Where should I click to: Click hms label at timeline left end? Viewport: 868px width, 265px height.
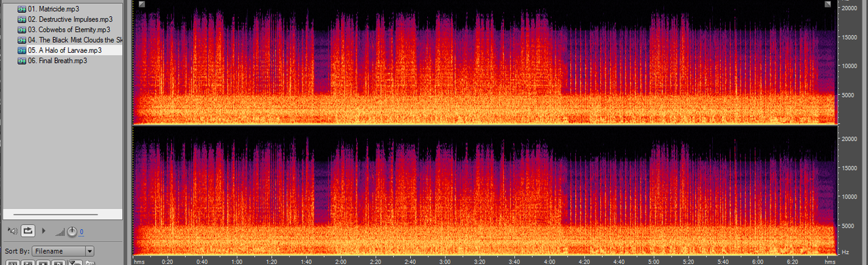pyautogui.click(x=139, y=261)
